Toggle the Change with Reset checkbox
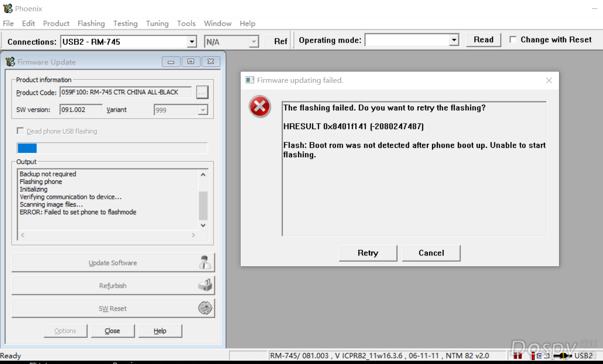 (x=513, y=40)
